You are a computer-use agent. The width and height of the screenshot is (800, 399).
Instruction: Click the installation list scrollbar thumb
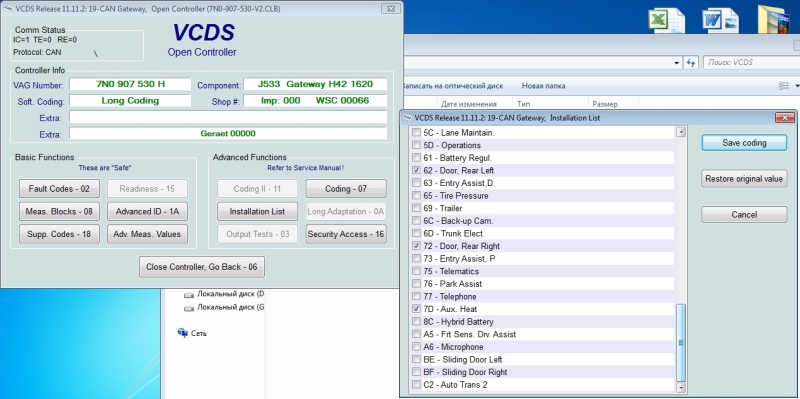tap(681, 342)
